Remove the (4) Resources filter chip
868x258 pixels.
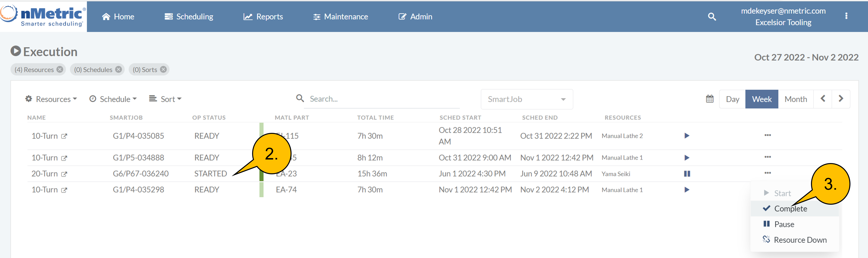60,69
